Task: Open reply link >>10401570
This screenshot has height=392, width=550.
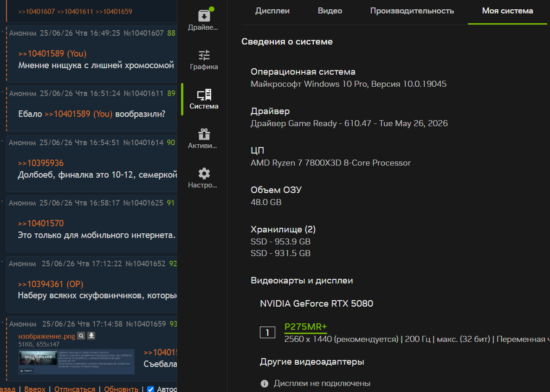Action: pos(41,223)
